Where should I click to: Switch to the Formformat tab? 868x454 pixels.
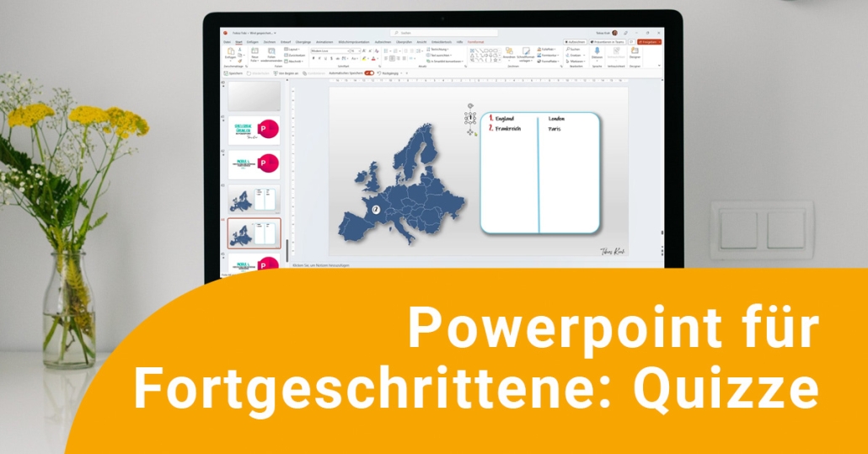475,41
